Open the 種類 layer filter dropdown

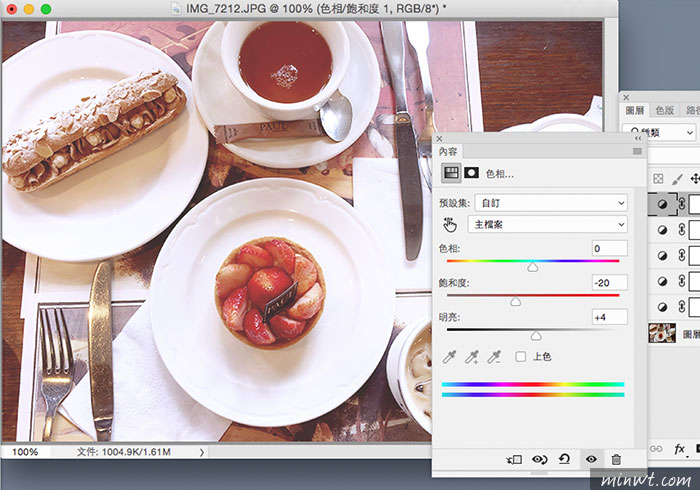point(659,133)
